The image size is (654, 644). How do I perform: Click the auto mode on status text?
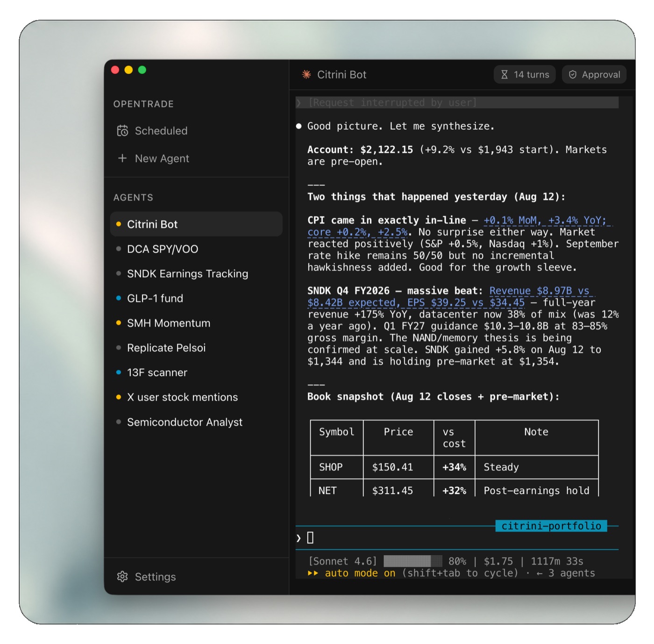(360, 573)
